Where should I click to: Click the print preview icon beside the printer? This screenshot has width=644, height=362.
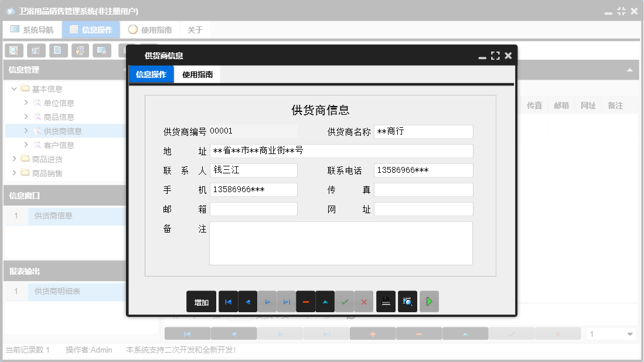click(x=407, y=301)
